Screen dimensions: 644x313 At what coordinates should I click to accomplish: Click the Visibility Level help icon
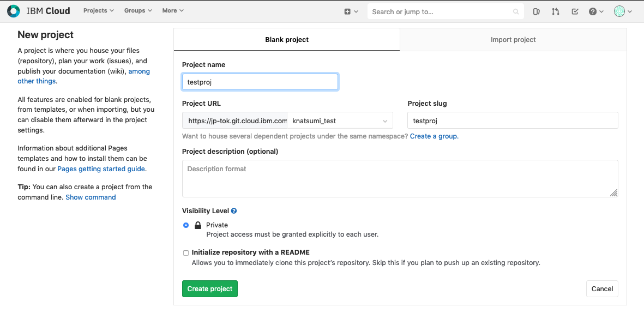(234, 211)
